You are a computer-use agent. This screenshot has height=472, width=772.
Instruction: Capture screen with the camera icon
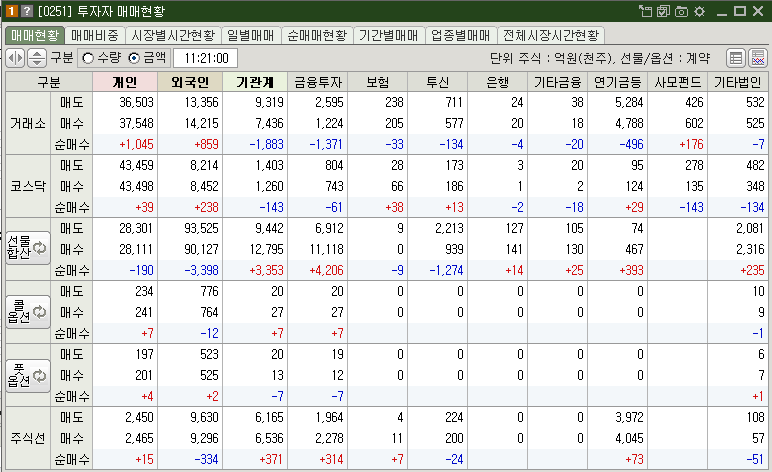(681, 11)
